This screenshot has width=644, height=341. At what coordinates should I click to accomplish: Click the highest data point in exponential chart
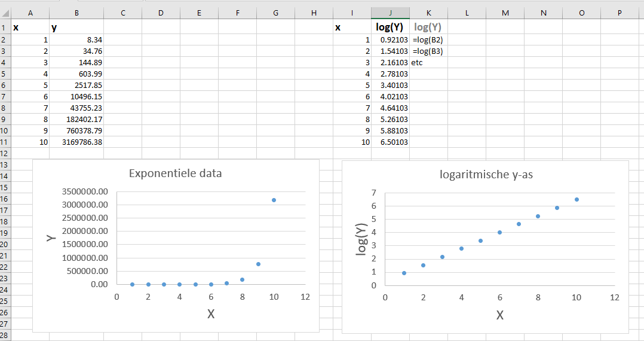(274, 200)
